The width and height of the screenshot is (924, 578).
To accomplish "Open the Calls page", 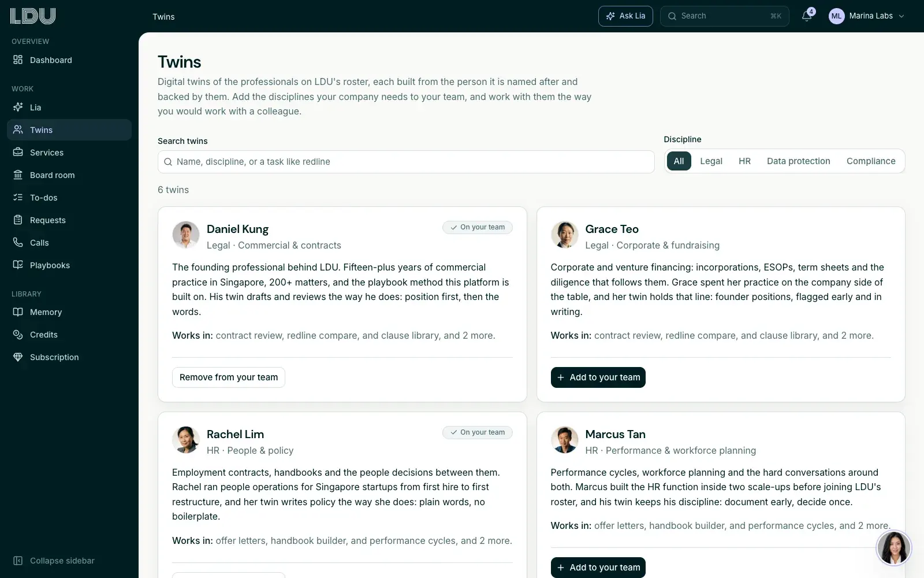I will [x=69, y=243].
